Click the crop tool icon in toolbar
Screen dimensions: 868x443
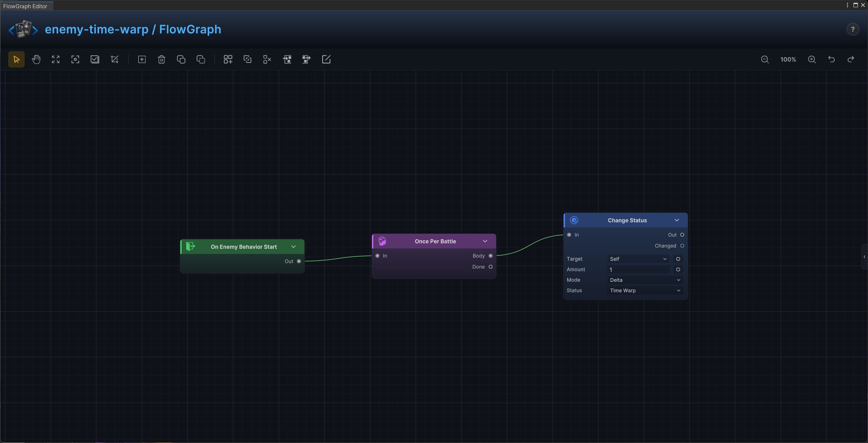[115, 59]
